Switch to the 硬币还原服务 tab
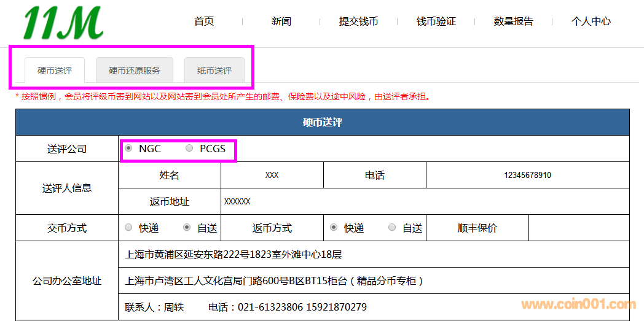Screen dimensions: 644x321 coord(135,71)
